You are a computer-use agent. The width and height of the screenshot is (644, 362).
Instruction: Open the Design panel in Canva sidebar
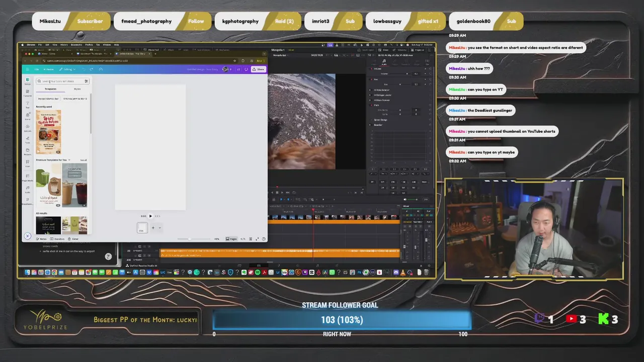coord(28,81)
